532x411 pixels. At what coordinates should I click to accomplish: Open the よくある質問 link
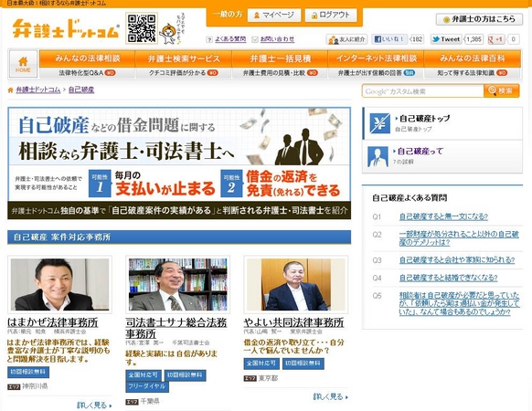[230, 39]
